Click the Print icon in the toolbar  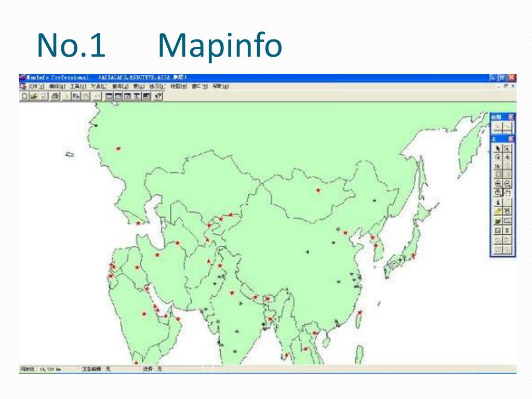(55, 96)
